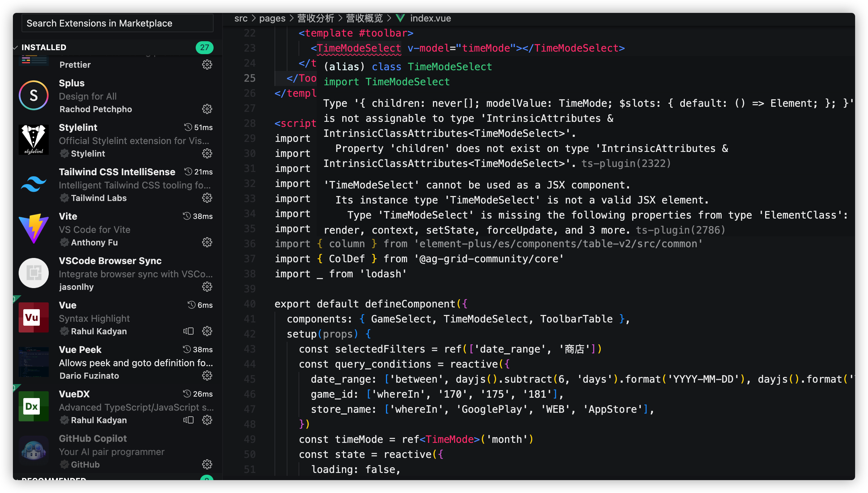
Task: Click the installed extensions count badge 27
Action: tap(204, 47)
